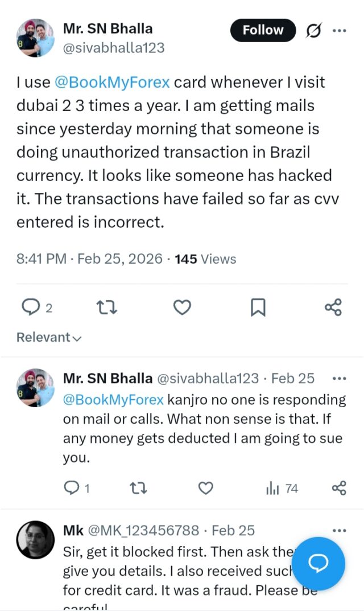This screenshot has height=611, width=364.
Task: Open more options on kanjro reply
Action: point(339,378)
